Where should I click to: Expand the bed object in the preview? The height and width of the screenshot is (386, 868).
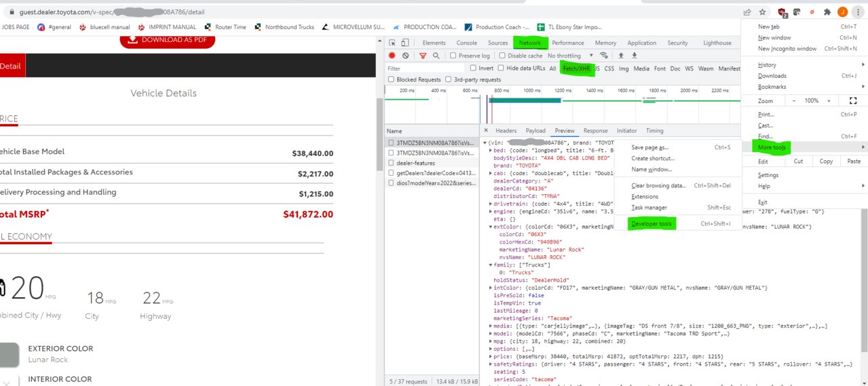pos(490,150)
